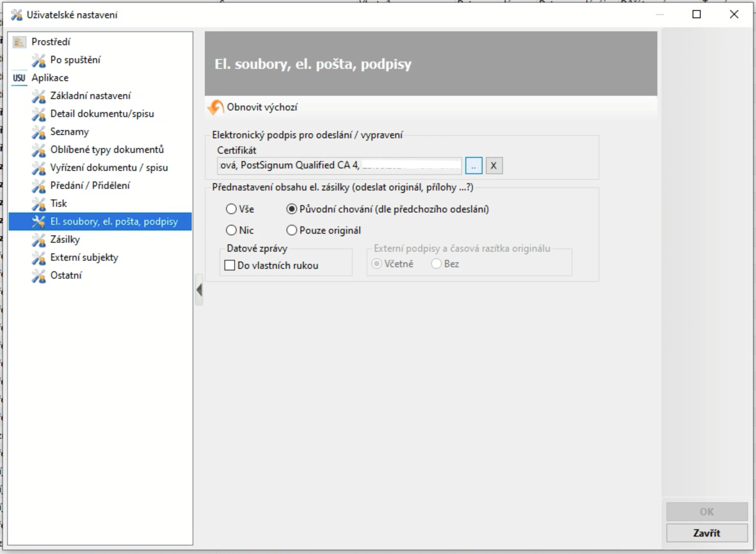This screenshot has height=554, width=756.
Task: Click into the Certifikát text field
Action: [x=339, y=165]
